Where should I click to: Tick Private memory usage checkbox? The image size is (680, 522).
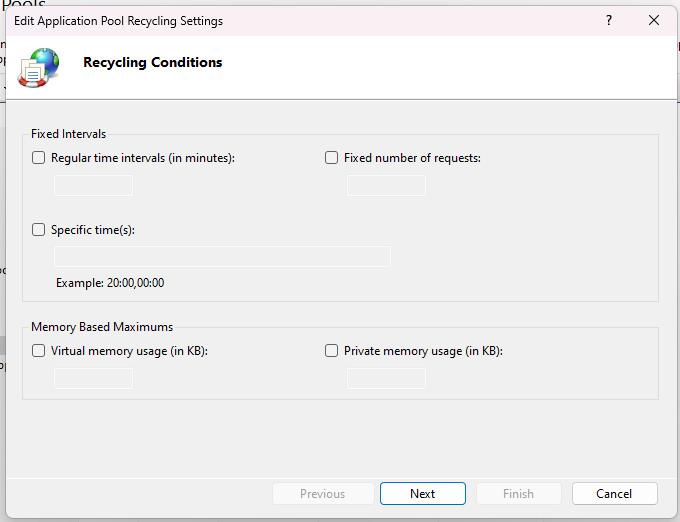coord(332,351)
